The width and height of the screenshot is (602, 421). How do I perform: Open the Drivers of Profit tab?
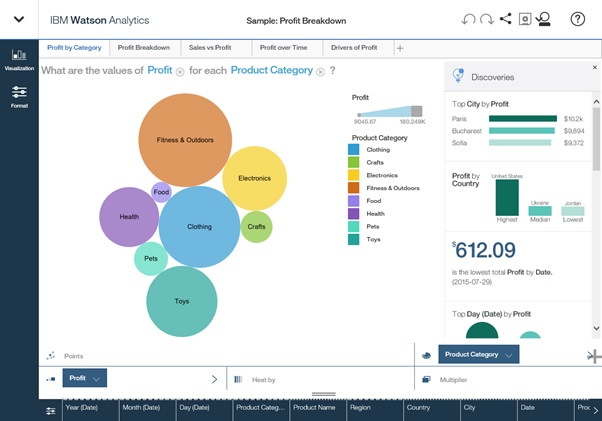354,48
